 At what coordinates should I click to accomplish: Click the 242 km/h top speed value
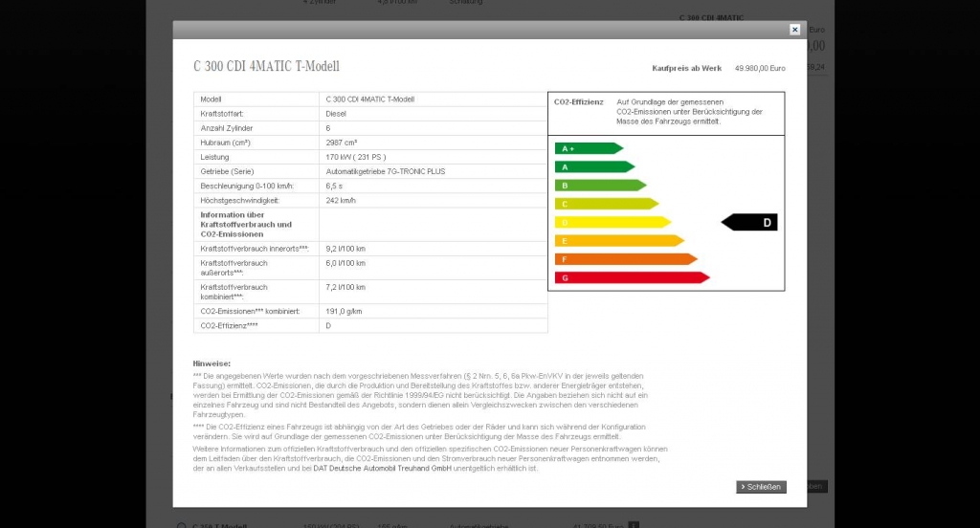(341, 201)
